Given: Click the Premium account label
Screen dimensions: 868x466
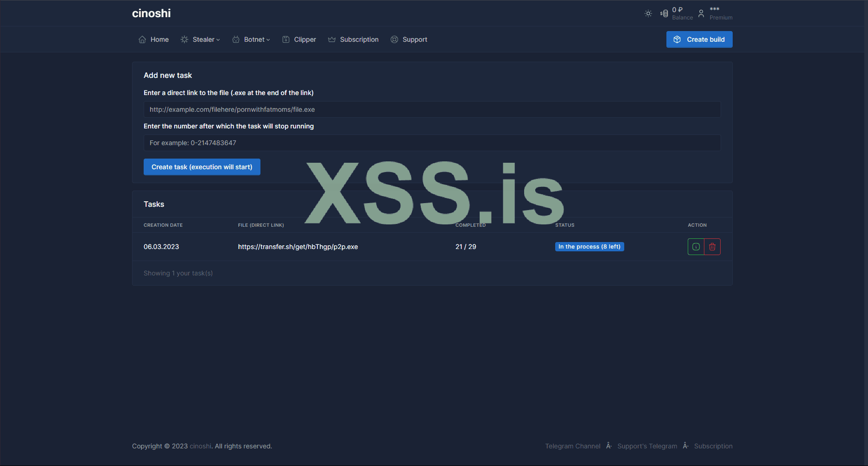Looking at the screenshot, I should point(721,18).
